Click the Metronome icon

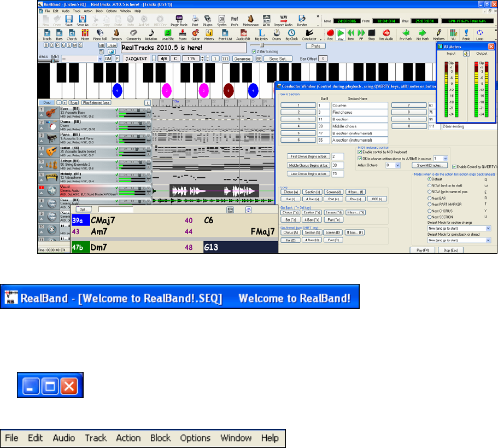point(250,21)
